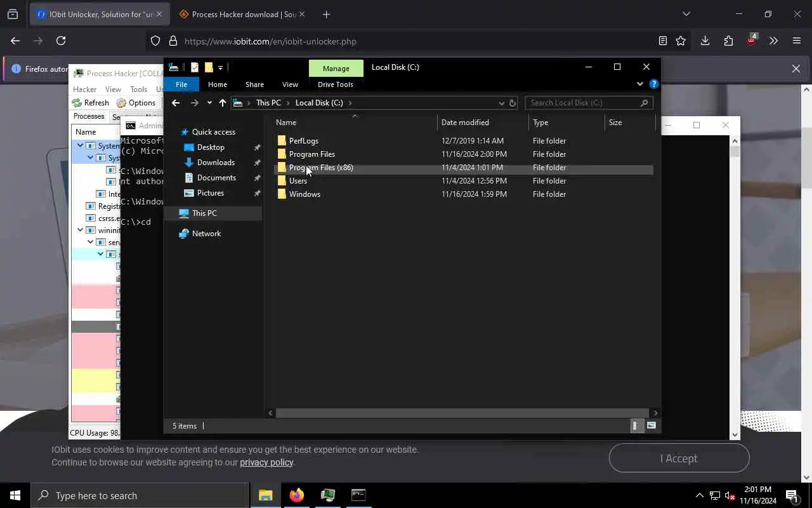
Task: Switch to IObit Unlocker browser tab
Action: pyautogui.click(x=99, y=15)
